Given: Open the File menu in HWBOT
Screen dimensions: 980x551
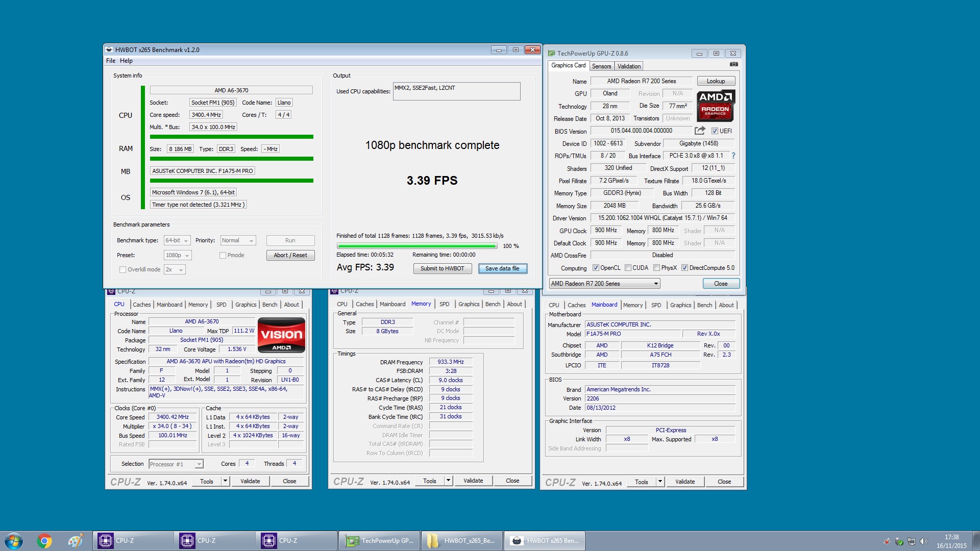Looking at the screenshot, I should (111, 61).
